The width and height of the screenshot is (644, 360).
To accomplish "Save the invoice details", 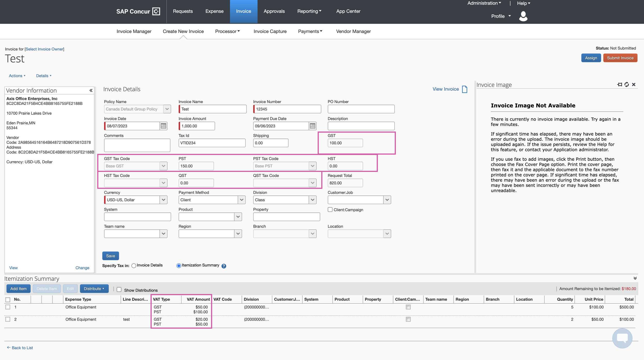I will coord(111,256).
